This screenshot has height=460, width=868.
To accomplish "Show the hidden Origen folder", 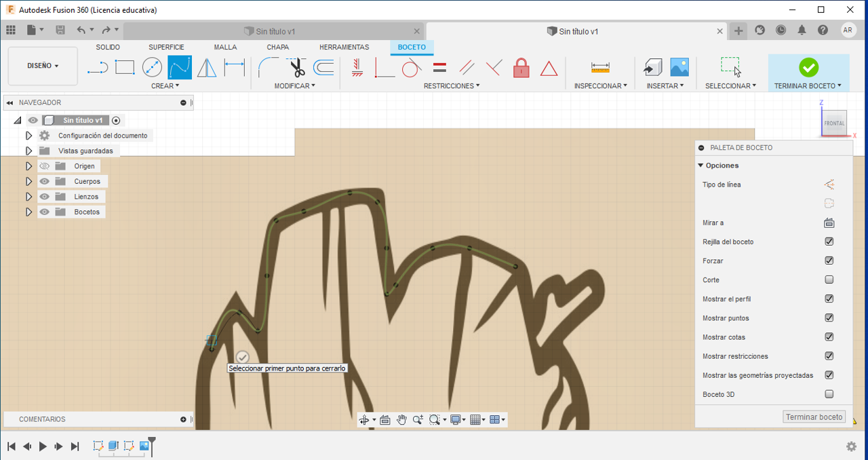I will coord(45,166).
